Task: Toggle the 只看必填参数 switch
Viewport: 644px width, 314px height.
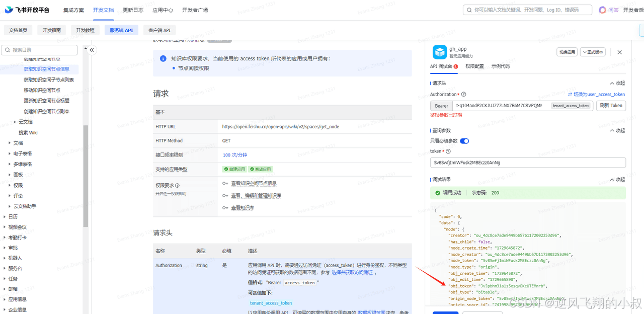Action: click(x=464, y=141)
